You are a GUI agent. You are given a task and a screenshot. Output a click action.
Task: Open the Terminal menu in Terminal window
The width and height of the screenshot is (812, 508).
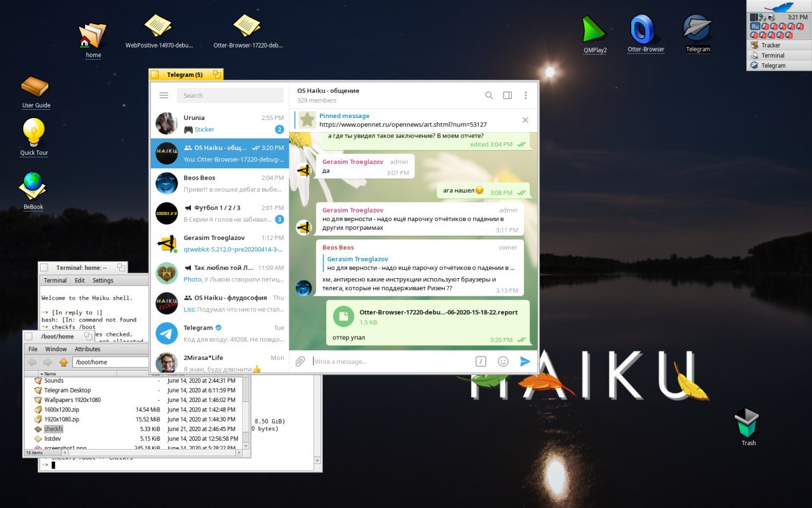pos(55,280)
